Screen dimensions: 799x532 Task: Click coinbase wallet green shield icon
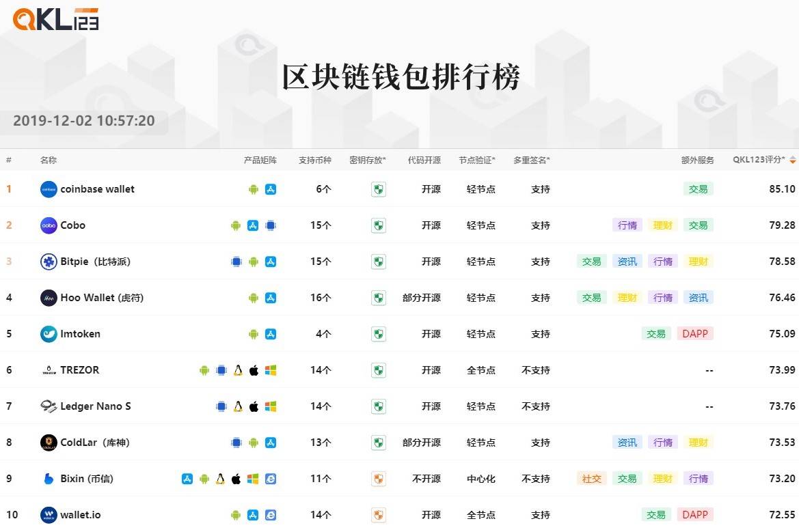pos(378,189)
